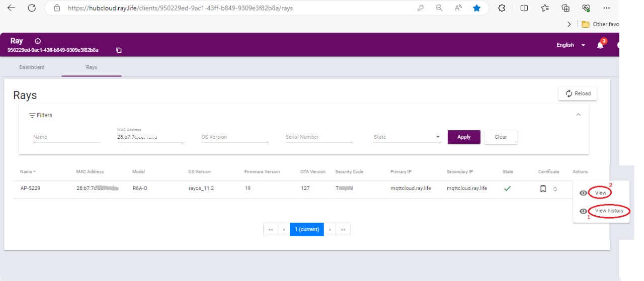
Task: Click the site lock icon
Action: [x=57, y=8]
